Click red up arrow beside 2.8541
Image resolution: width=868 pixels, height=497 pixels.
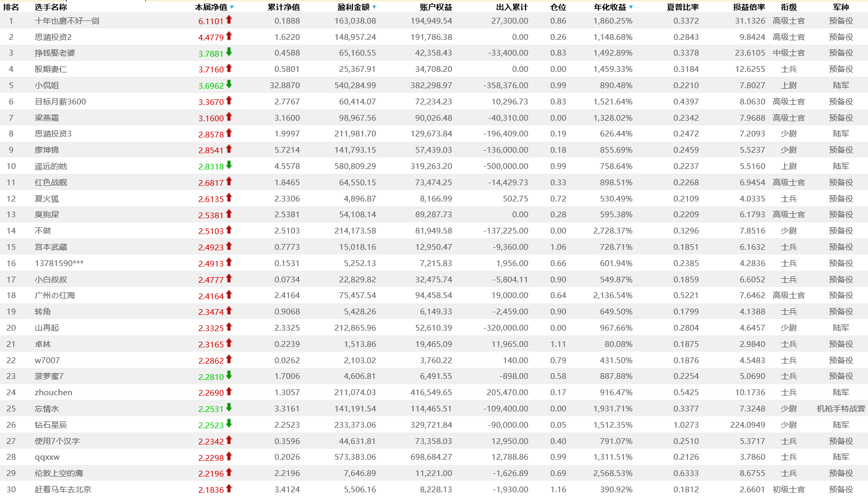(229, 149)
